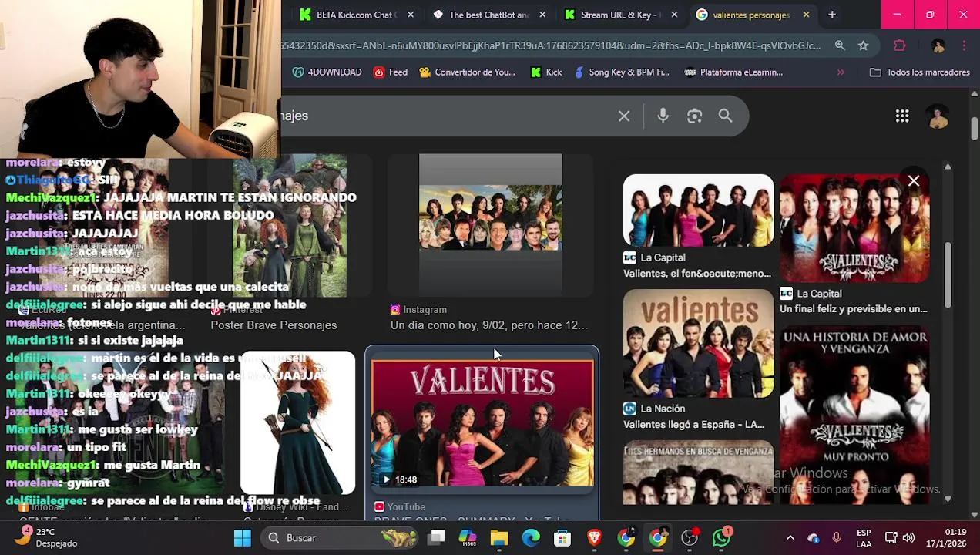Open the Chrome profile avatar

click(938, 45)
